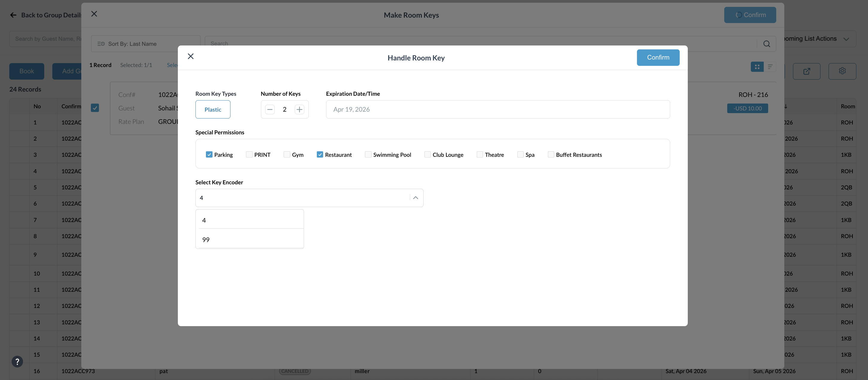This screenshot has height=380, width=868.
Task: Enable the PRINT permission
Action: click(x=249, y=154)
